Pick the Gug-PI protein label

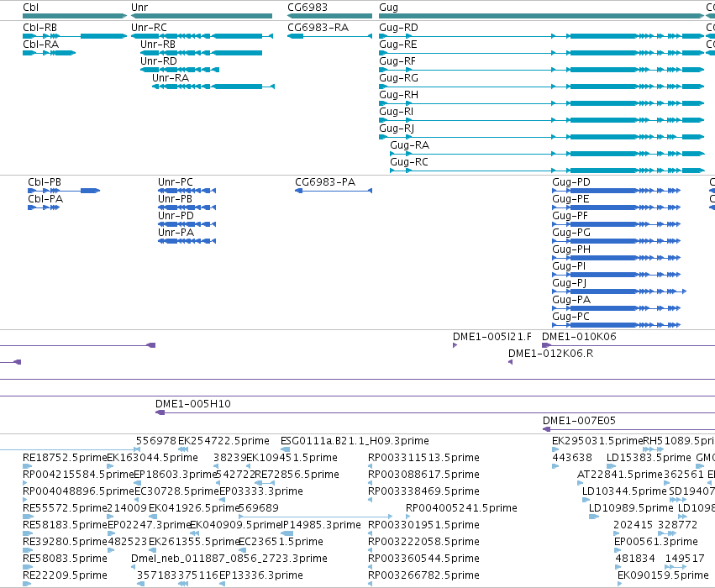click(569, 266)
